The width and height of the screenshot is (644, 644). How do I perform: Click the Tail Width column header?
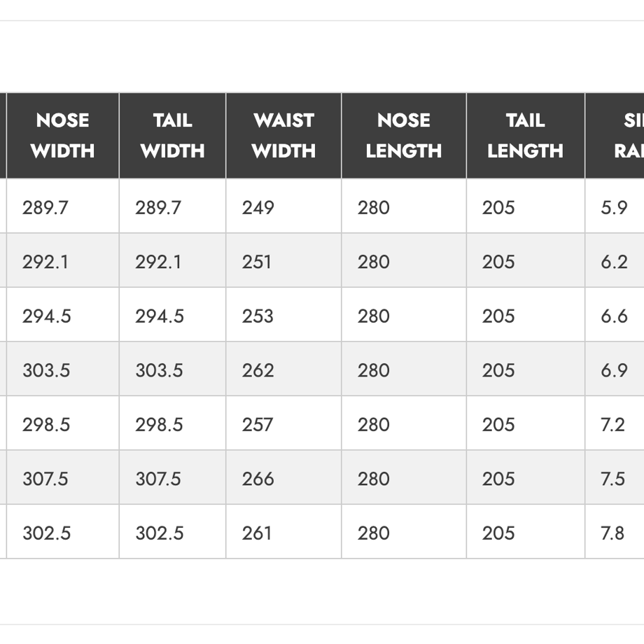172,136
